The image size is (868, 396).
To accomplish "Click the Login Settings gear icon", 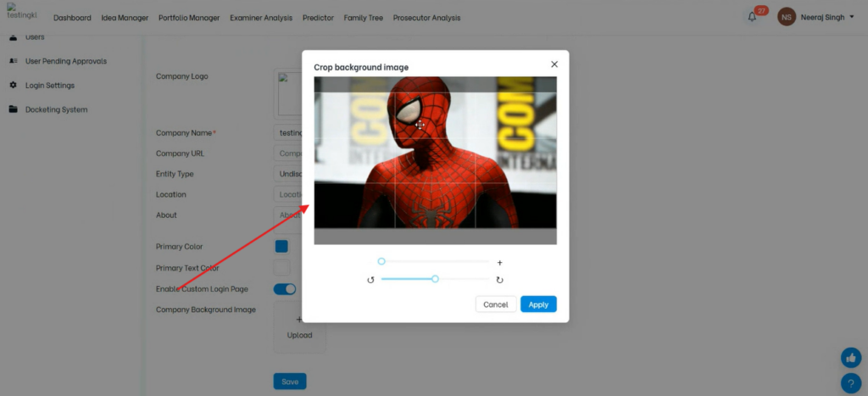I will (x=14, y=86).
